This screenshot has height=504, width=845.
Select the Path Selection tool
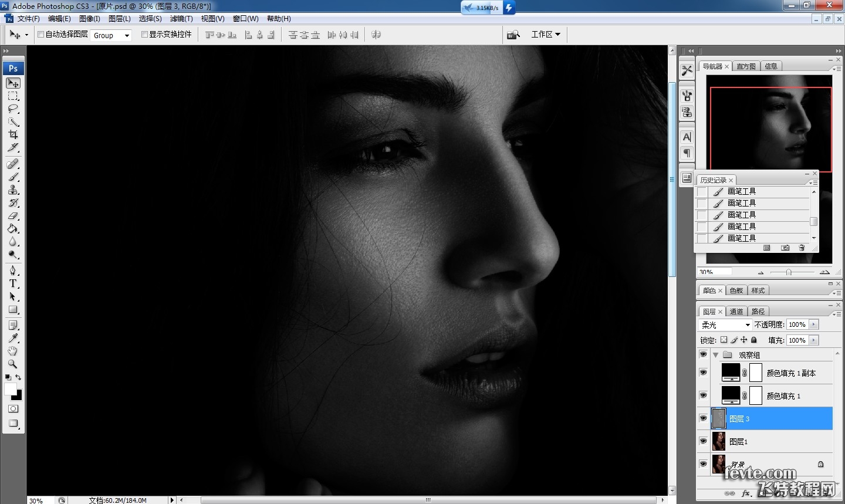click(13, 296)
